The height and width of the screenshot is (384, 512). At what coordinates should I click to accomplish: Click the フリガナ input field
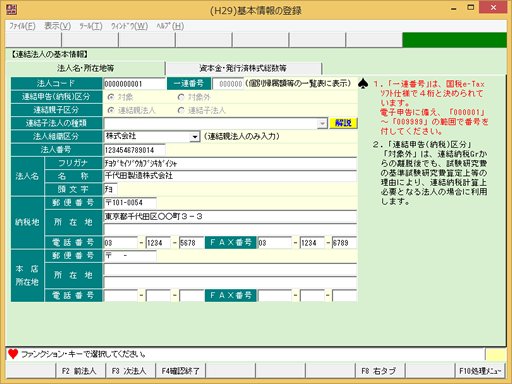click(x=230, y=163)
